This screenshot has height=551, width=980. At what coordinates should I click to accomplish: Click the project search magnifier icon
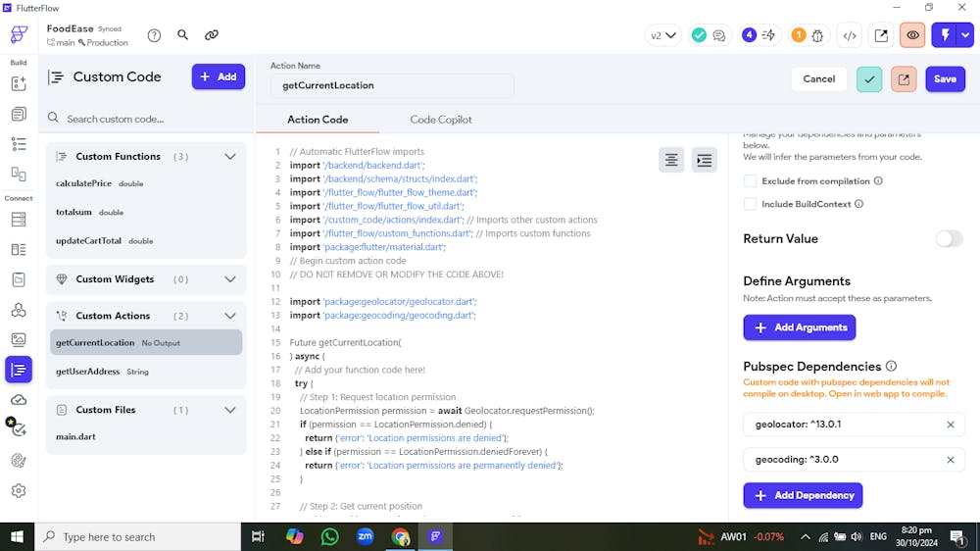pos(182,35)
